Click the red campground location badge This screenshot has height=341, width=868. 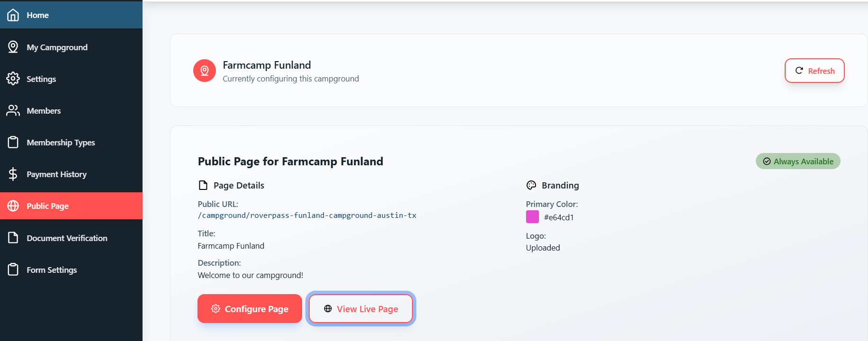pos(205,71)
